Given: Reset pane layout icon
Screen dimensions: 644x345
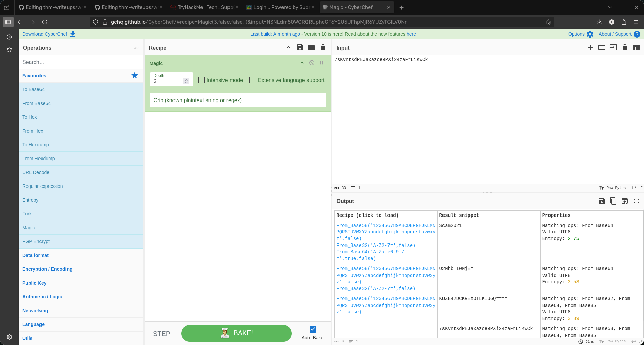Looking at the screenshot, I should point(636,48).
